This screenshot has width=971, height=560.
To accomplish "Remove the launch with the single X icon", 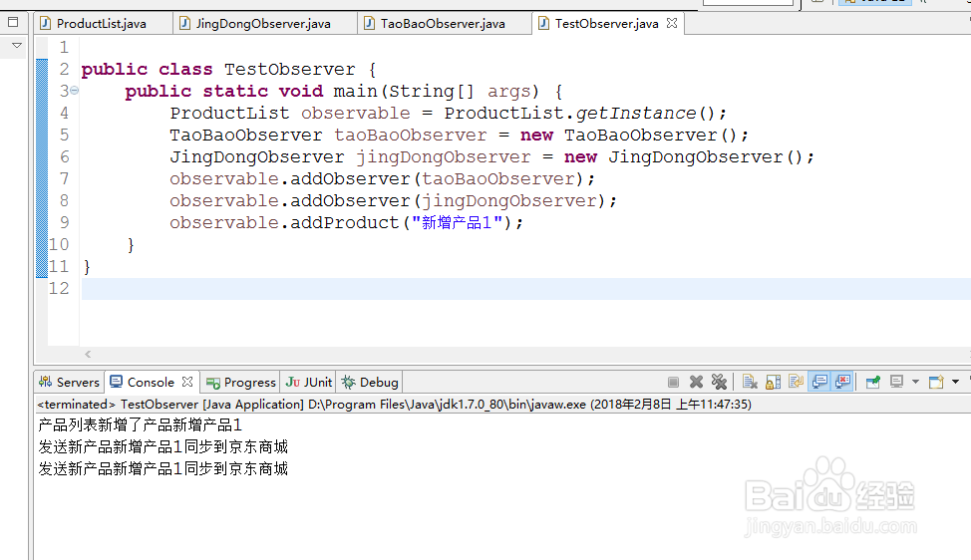I will [696, 382].
